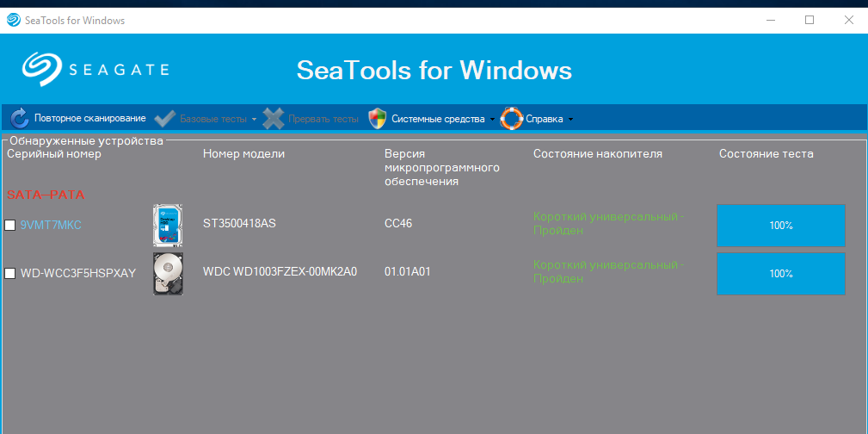Click serial number link 9VMT7MKC

pos(51,225)
